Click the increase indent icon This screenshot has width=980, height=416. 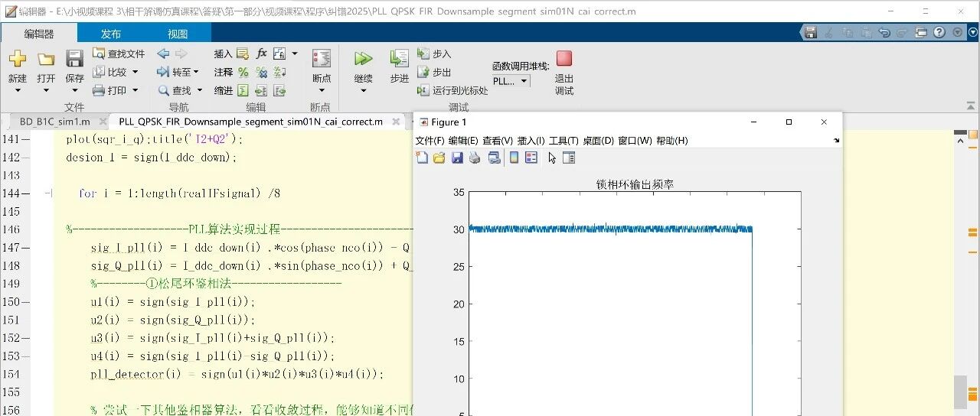[261, 90]
